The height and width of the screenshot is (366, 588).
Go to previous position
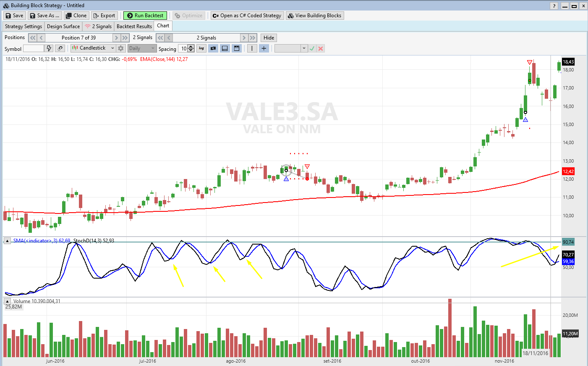coord(41,38)
